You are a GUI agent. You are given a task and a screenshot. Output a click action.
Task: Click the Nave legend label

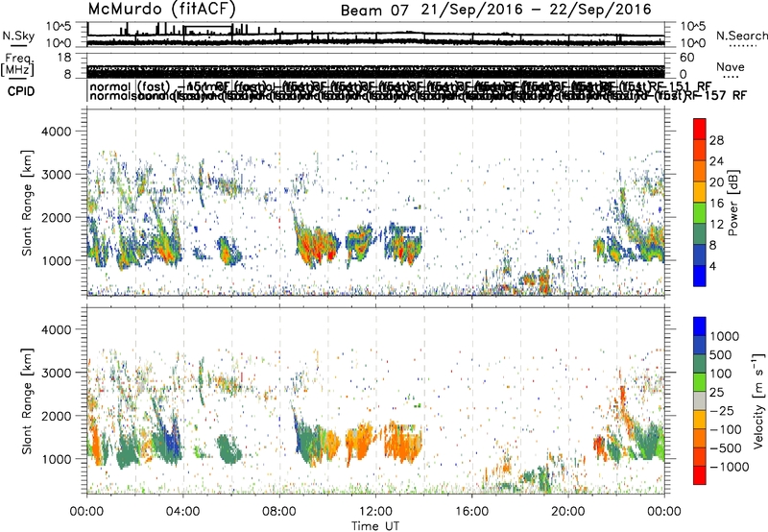tap(731, 67)
